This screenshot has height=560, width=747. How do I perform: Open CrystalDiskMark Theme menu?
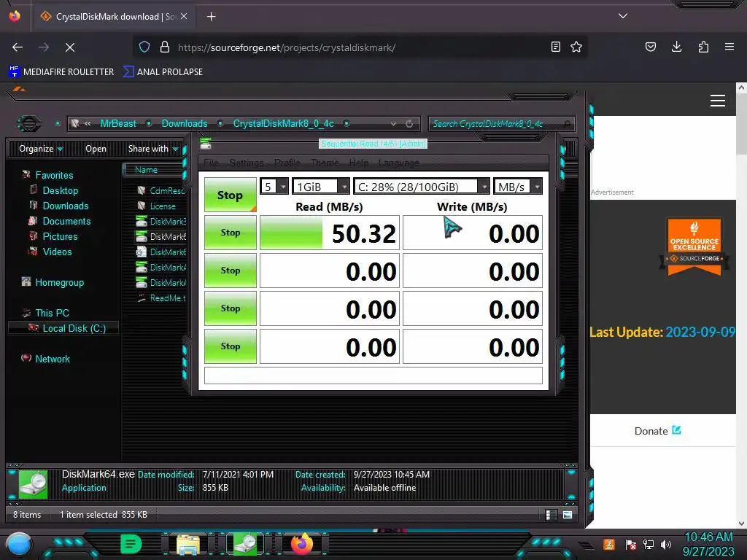coord(325,163)
